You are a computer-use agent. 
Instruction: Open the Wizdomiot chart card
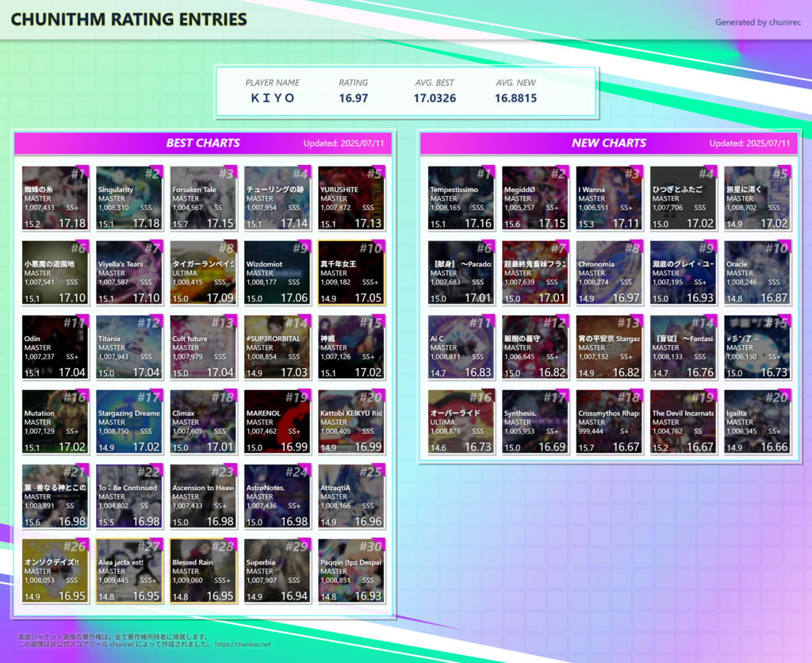tap(276, 273)
